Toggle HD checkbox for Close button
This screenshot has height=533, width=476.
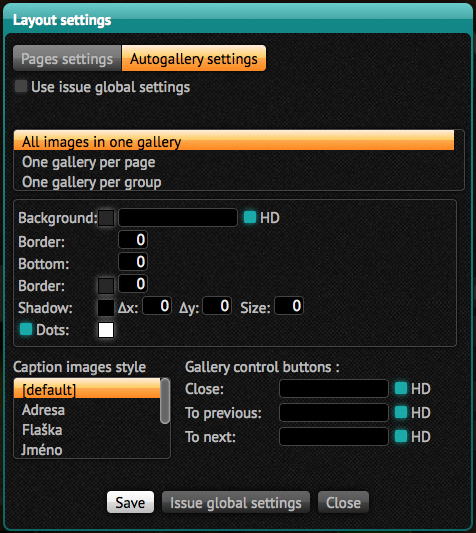coord(401,388)
